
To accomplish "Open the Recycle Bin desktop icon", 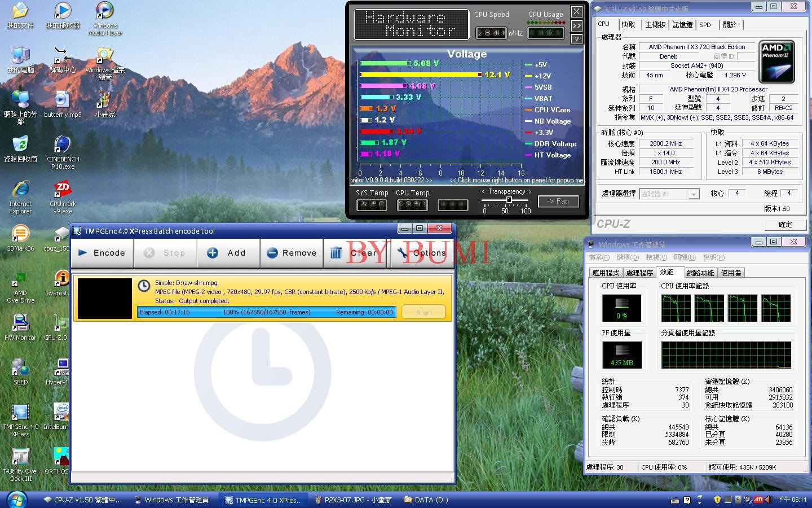I will (20, 148).
